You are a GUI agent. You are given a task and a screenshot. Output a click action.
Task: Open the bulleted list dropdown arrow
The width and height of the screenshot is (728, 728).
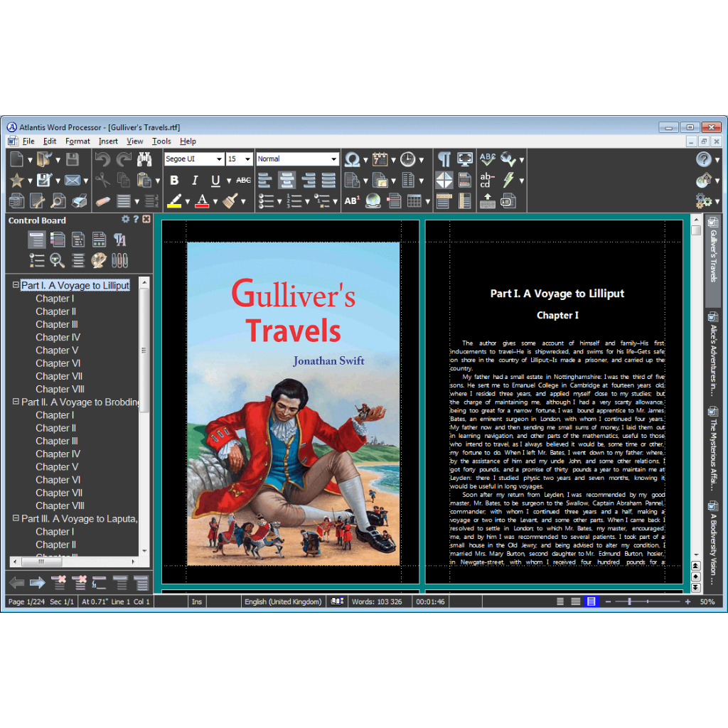coord(279,201)
